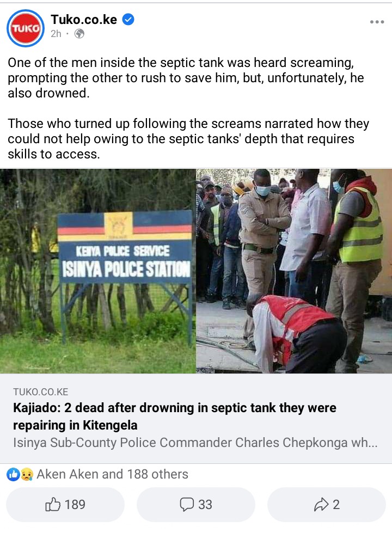392x533 pixels.
Task: Like the post with thumbs-up button
Action: tap(65, 505)
